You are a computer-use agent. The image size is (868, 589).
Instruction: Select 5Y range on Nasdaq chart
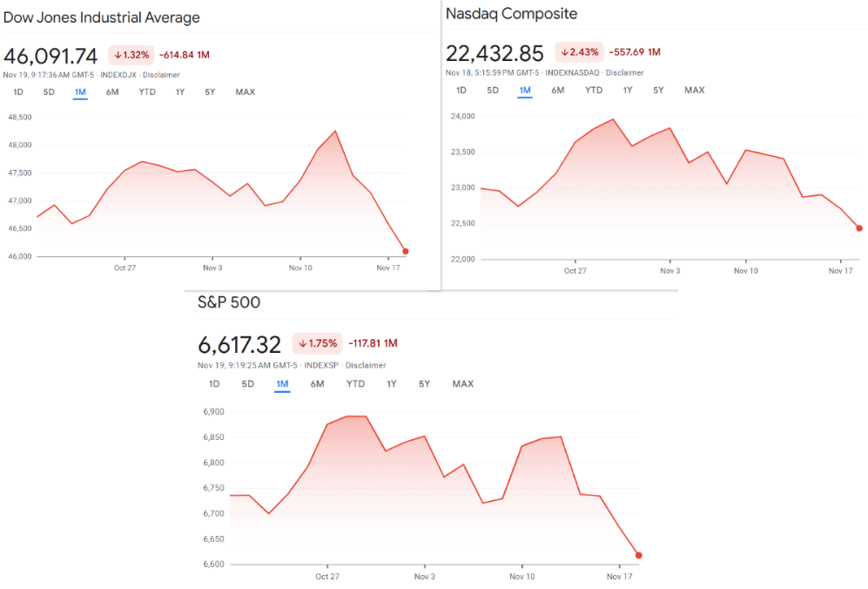click(x=659, y=91)
